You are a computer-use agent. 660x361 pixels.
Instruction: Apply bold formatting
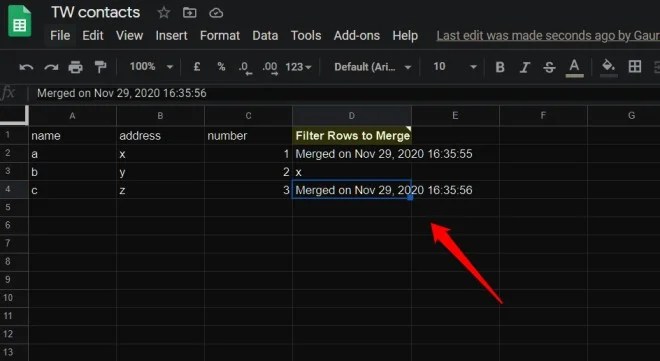(500, 67)
